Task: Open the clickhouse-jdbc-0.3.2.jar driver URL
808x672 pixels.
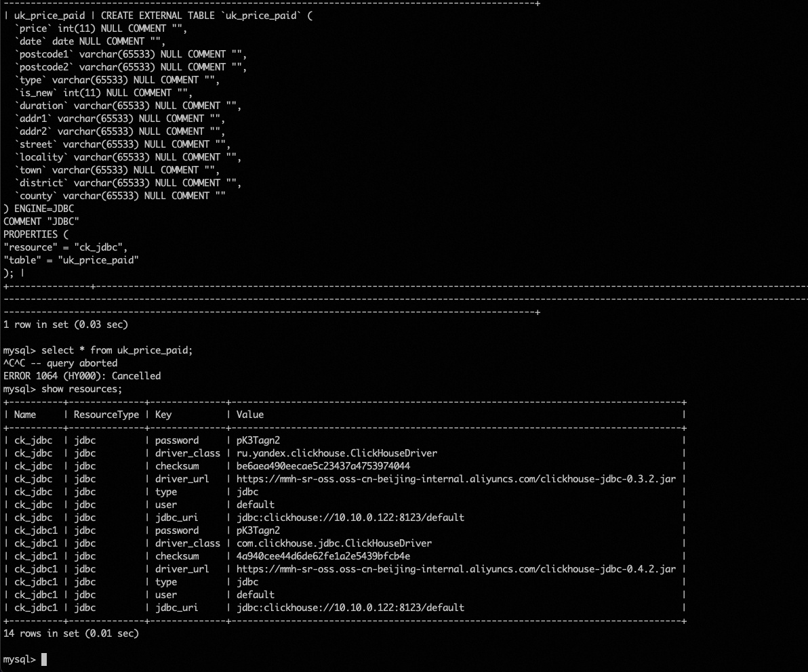Action: click(456, 479)
